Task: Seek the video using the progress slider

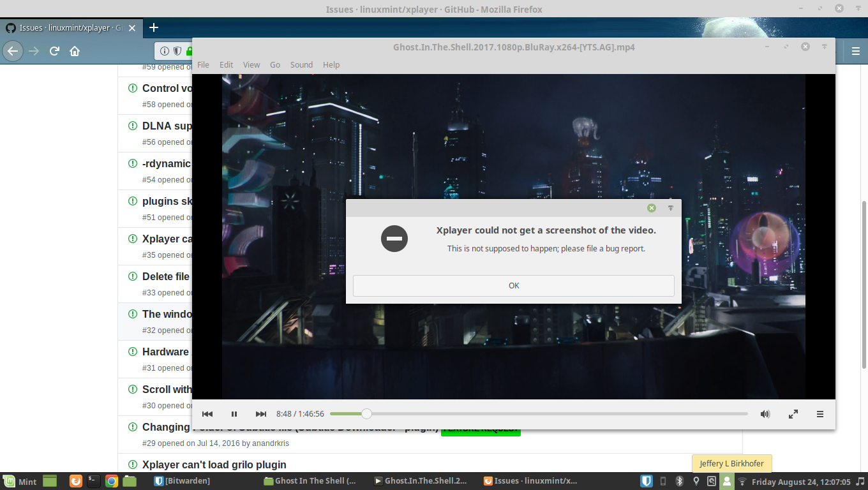Action: 366,413
